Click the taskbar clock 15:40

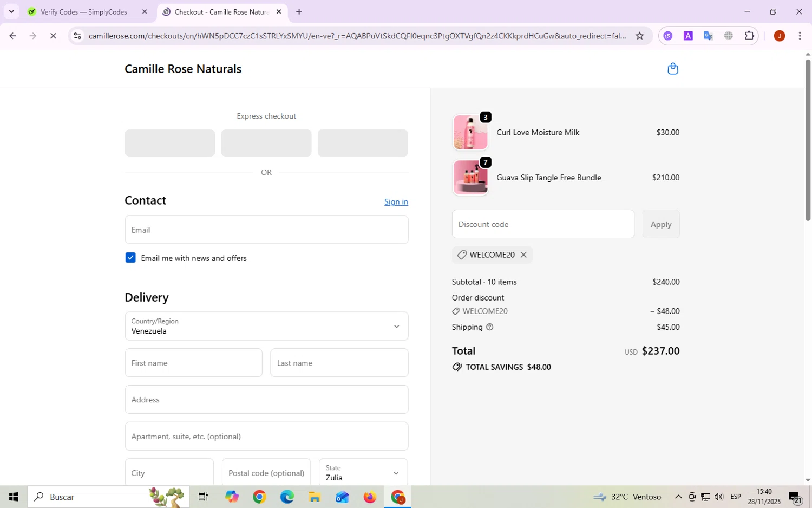[x=763, y=492]
